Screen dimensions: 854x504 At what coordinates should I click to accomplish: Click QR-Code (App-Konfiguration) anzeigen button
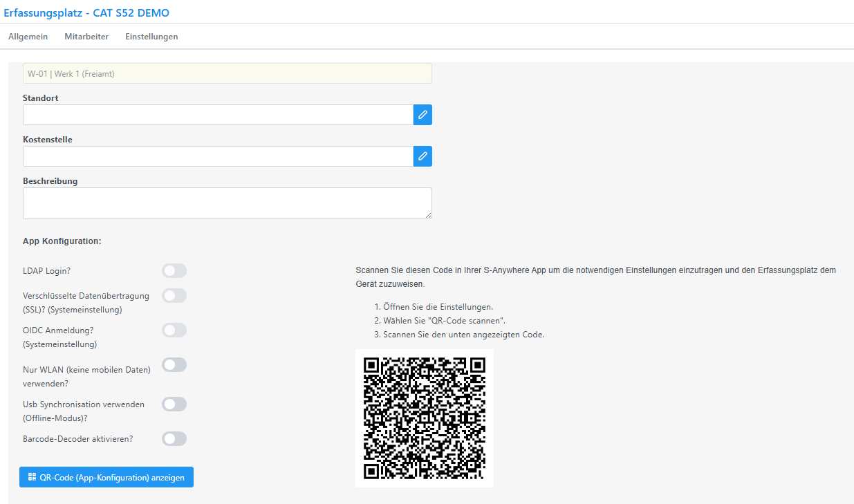click(106, 477)
